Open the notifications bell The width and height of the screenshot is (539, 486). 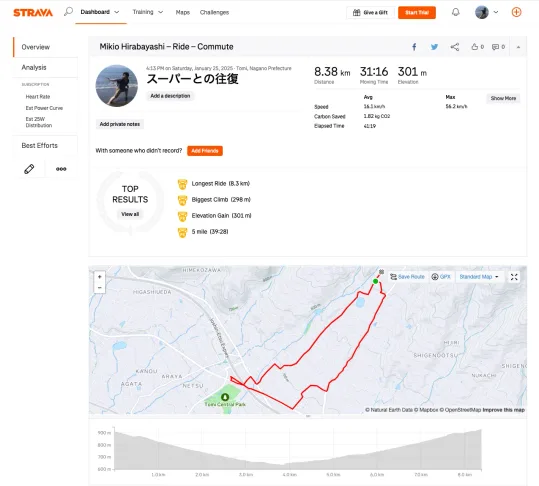pyautogui.click(x=456, y=12)
